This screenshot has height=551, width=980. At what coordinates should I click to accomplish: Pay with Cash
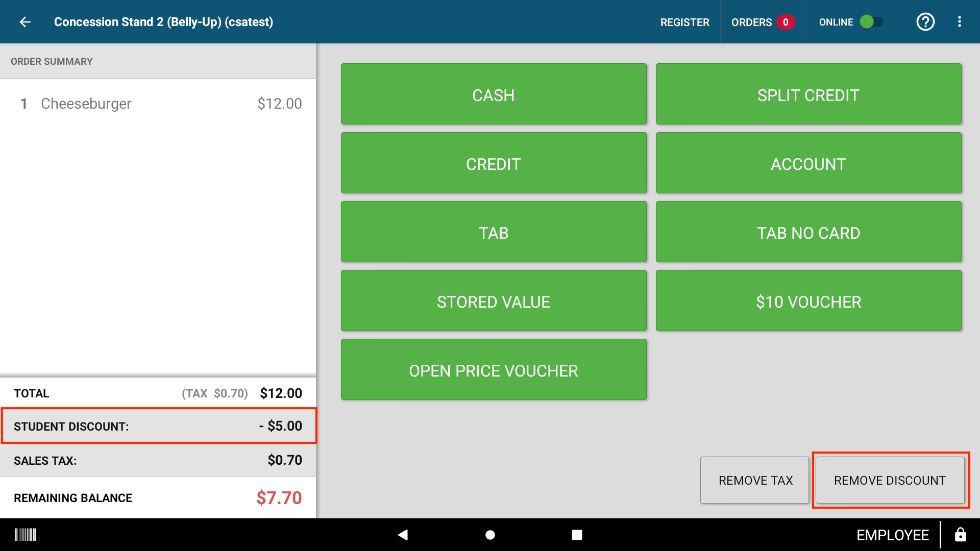[x=494, y=94]
